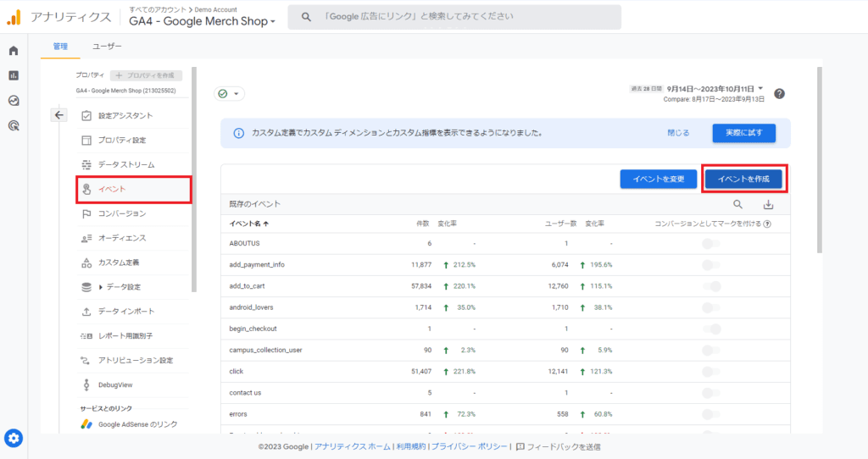Click the Reporting Identity icon

click(x=86, y=335)
